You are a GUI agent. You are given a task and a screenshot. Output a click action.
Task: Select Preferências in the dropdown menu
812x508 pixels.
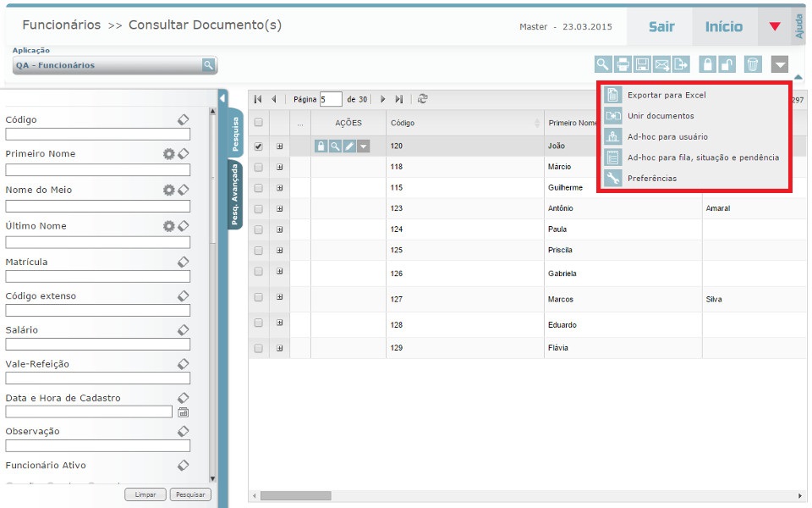point(651,179)
